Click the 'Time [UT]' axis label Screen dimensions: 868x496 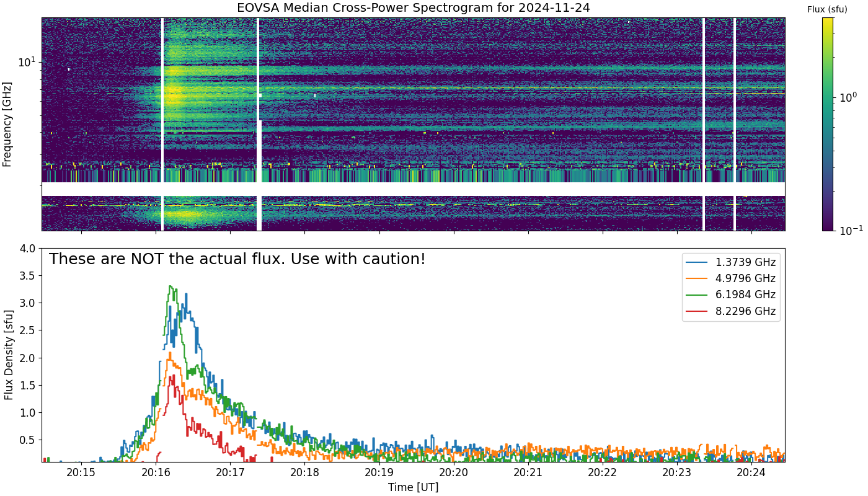coord(413,487)
